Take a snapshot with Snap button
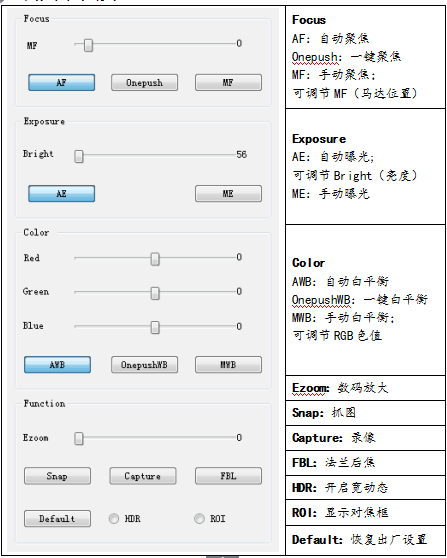The image size is (447, 558). click(57, 476)
